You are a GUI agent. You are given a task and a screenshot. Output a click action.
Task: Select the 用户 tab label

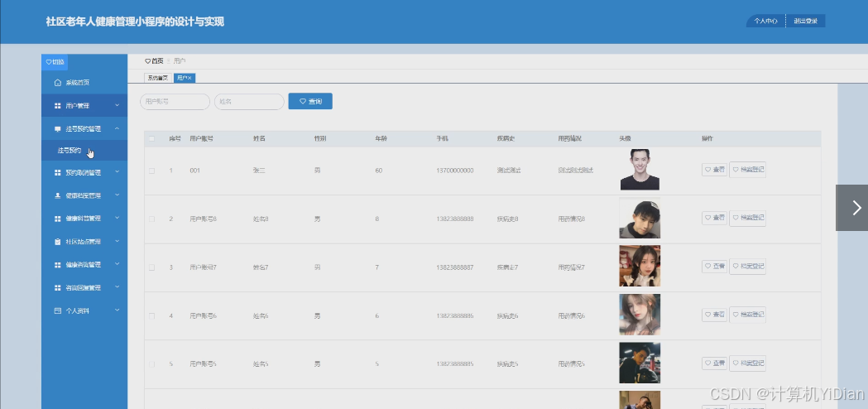[x=181, y=78]
